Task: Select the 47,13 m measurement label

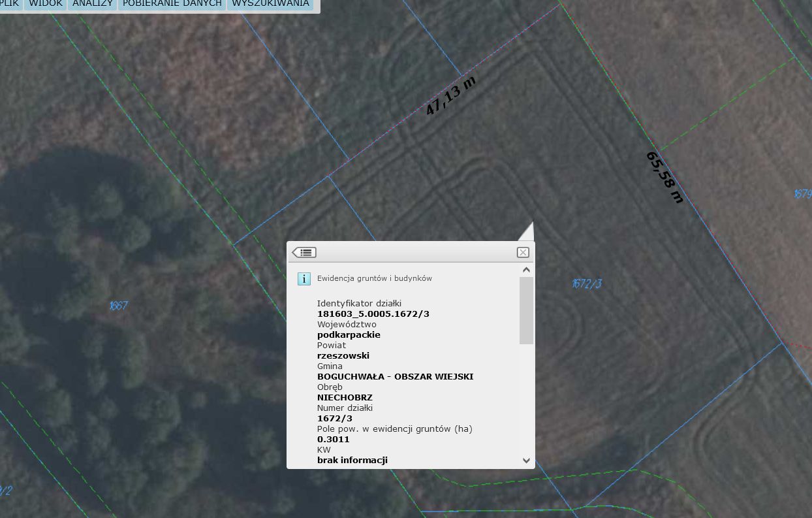Action: tap(450, 96)
